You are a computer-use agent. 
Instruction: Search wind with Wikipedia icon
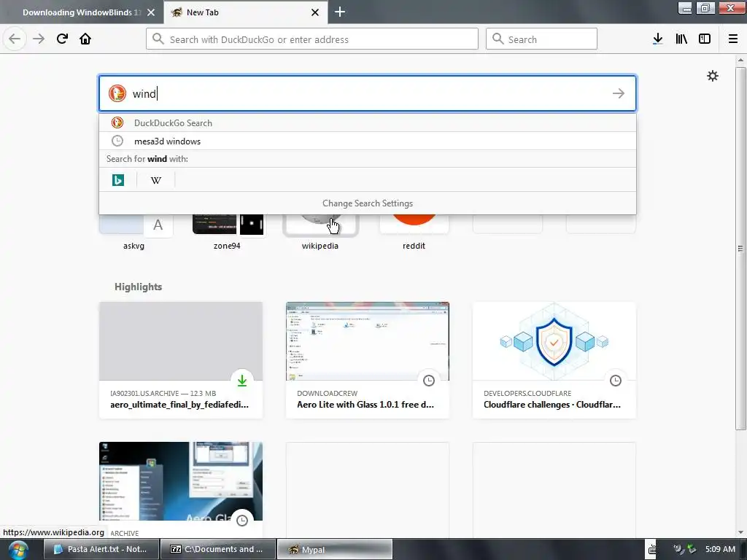click(x=156, y=180)
